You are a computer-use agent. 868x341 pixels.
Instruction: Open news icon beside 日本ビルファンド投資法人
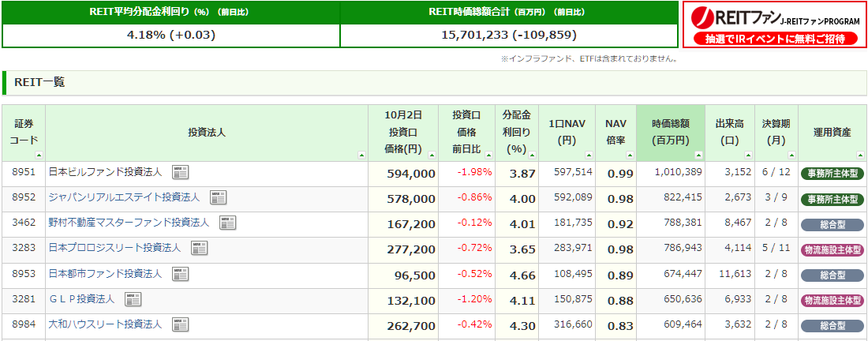click(181, 173)
